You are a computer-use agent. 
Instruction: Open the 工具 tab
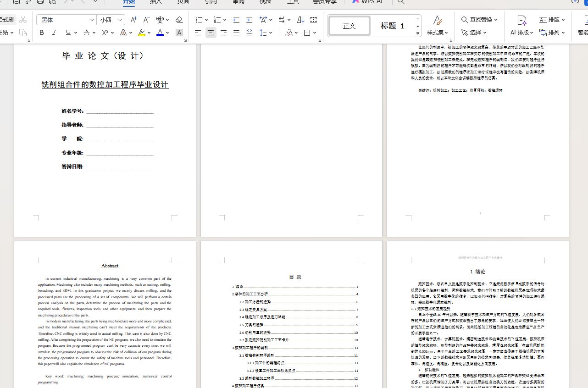point(293,2)
